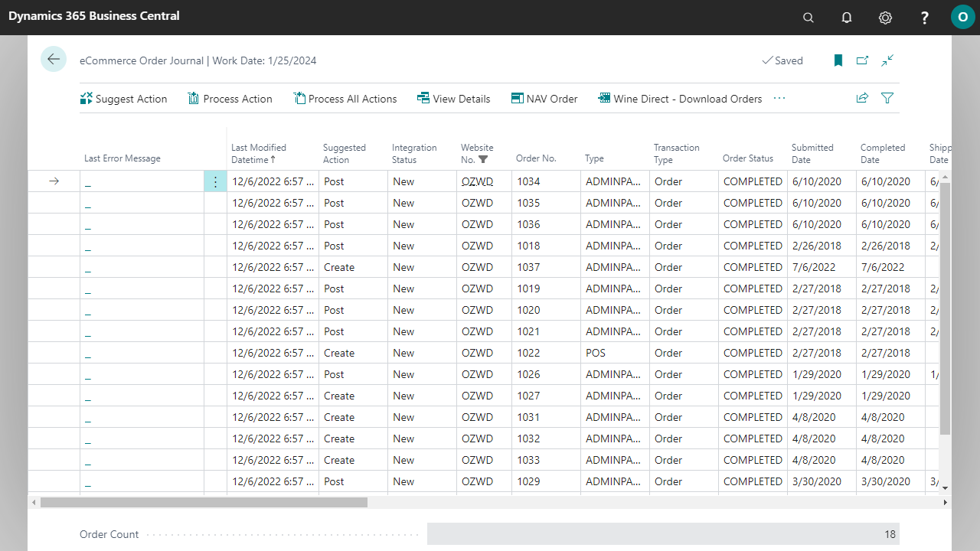Run Process Action
Screen dimensions: 980x551
click(230, 99)
